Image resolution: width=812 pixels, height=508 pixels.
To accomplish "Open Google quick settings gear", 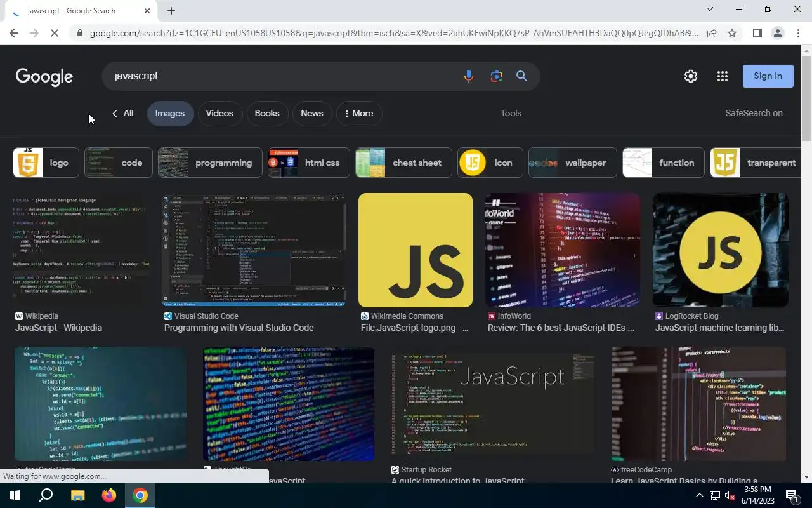I will pos(691,76).
